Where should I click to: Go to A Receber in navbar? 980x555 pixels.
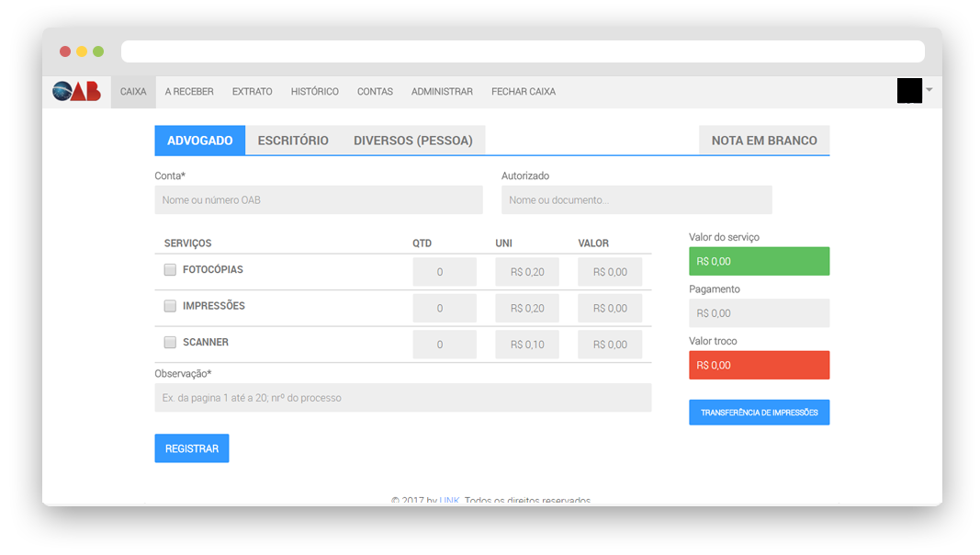(x=189, y=92)
